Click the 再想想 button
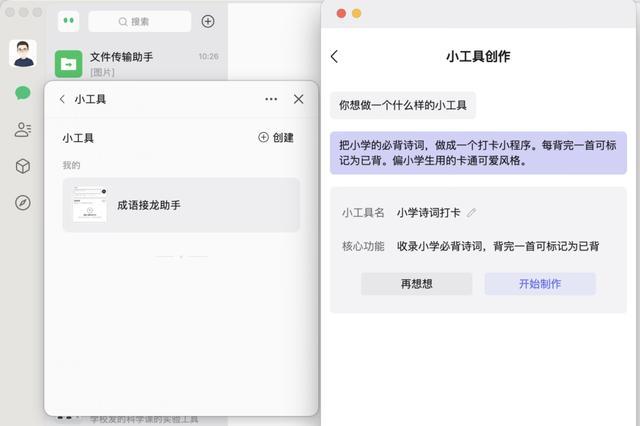Viewport: 640px width, 426px height. (416, 284)
